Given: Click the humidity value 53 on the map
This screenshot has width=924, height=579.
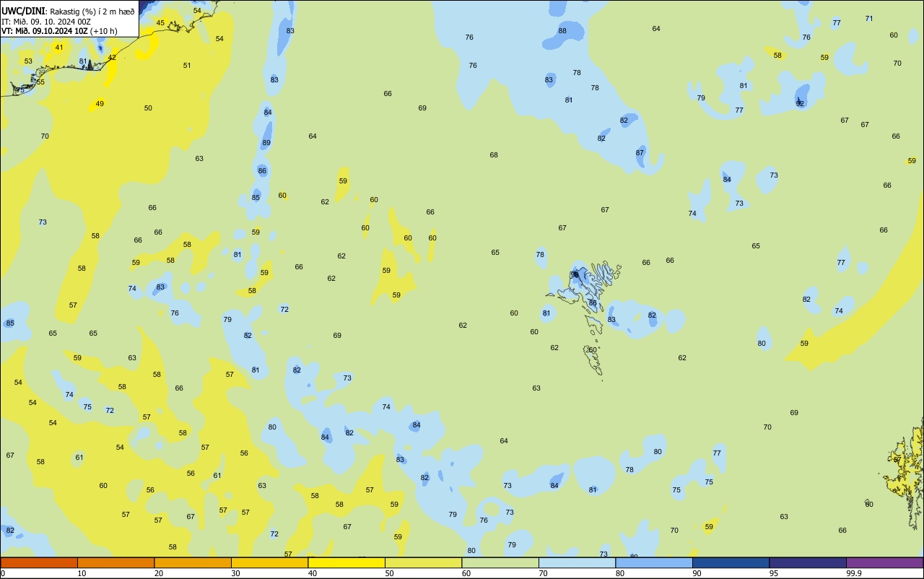Looking at the screenshot, I should point(28,61).
